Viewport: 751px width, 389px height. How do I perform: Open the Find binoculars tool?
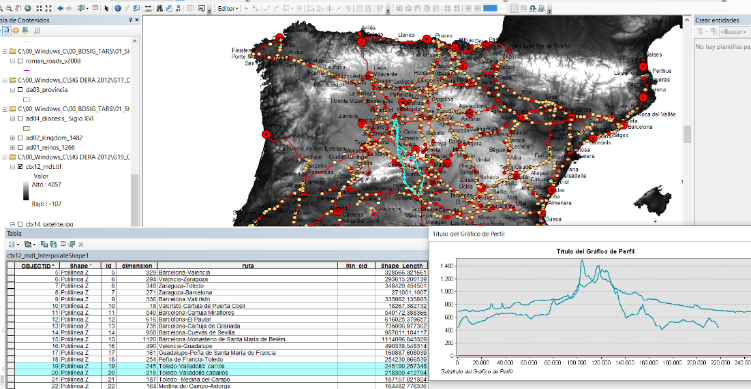160,8
